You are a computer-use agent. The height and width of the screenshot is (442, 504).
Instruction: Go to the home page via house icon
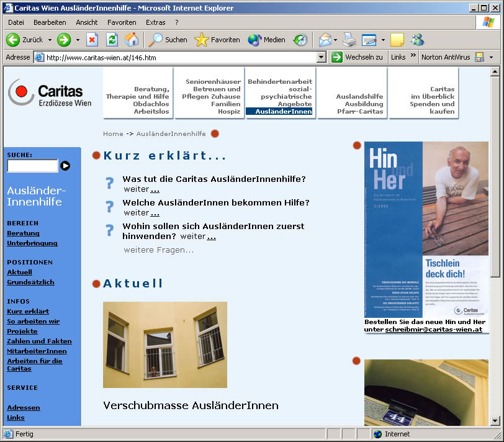click(132, 40)
